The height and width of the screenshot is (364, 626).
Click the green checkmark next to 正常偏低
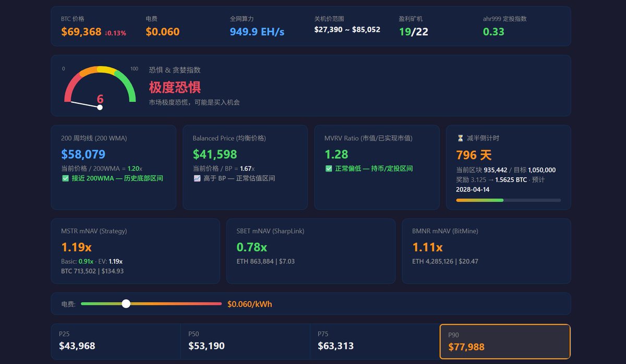pyautogui.click(x=329, y=168)
